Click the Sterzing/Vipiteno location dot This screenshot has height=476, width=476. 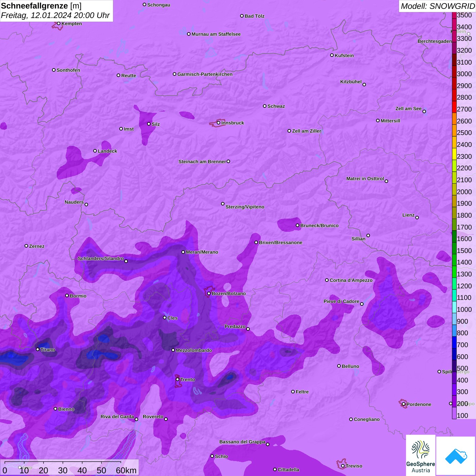pos(223,204)
